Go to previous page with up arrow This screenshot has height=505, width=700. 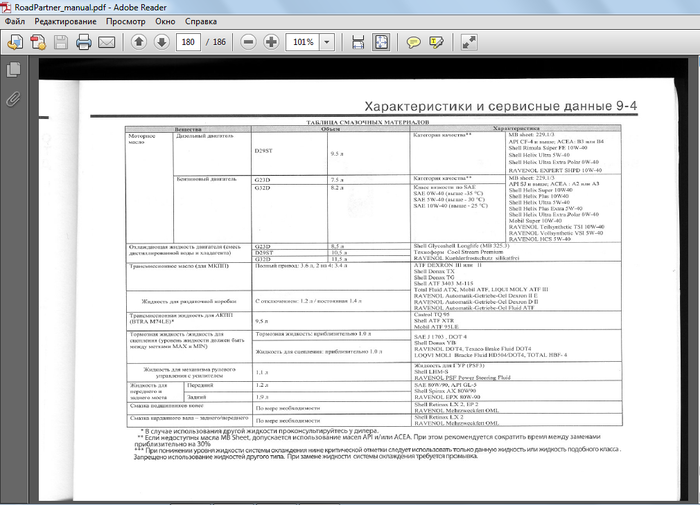click(x=139, y=42)
